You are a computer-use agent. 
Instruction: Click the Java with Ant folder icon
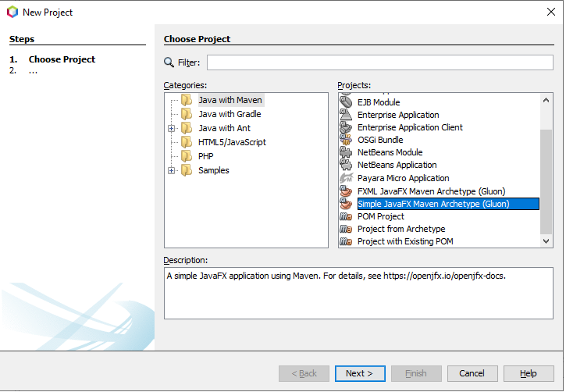(x=187, y=128)
